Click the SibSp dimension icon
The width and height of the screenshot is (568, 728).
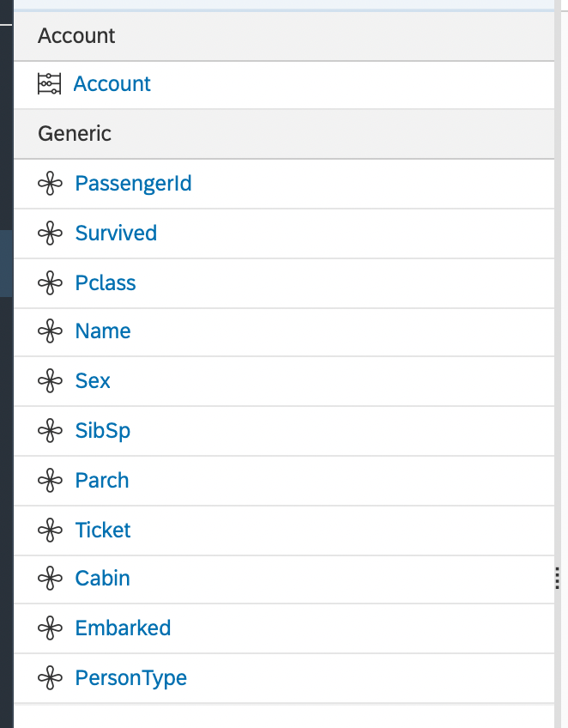click(x=51, y=431)
